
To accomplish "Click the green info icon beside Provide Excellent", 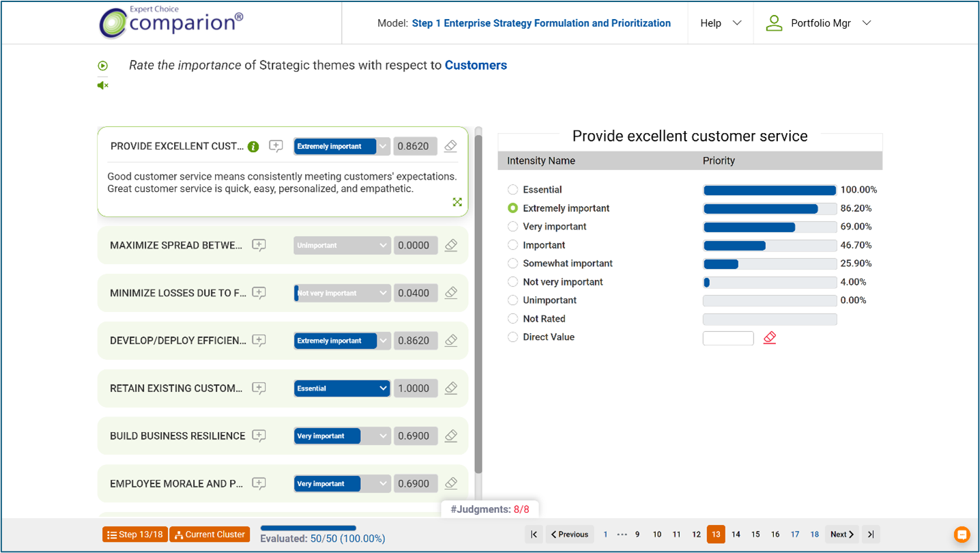I will click(253, 147).
